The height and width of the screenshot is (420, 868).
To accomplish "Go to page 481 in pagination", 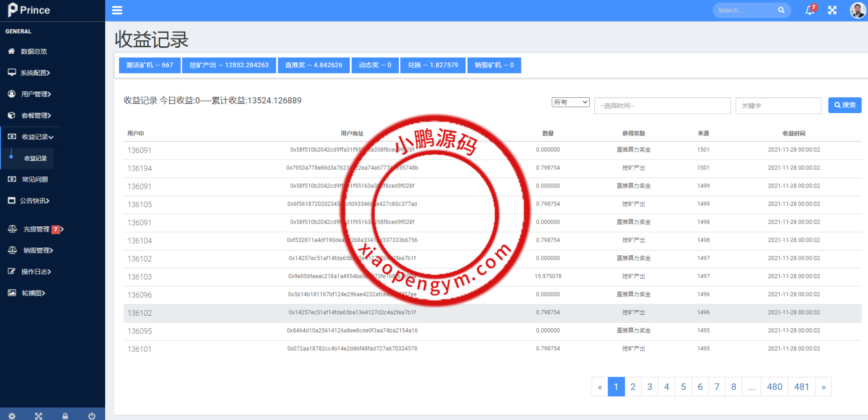I will point(801,387).
